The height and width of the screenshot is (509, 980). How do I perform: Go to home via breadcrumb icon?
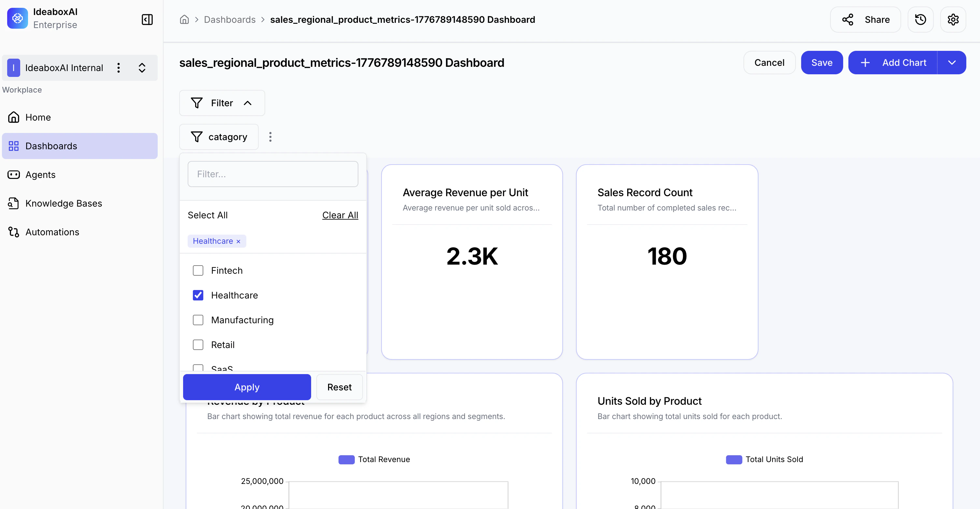tap(184, 20)
